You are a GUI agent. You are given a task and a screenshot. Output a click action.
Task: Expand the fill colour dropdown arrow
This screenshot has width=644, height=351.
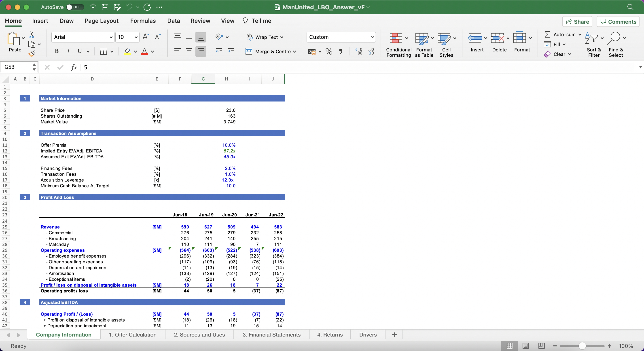tap(136, 51)
